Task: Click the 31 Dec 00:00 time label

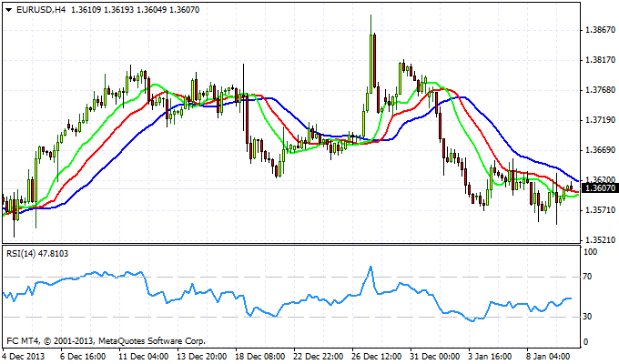Action: point(434,357)
